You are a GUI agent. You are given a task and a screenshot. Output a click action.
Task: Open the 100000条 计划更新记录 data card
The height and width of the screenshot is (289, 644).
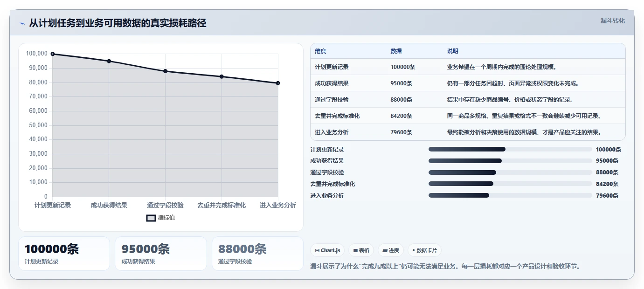[x=64, y=254]
